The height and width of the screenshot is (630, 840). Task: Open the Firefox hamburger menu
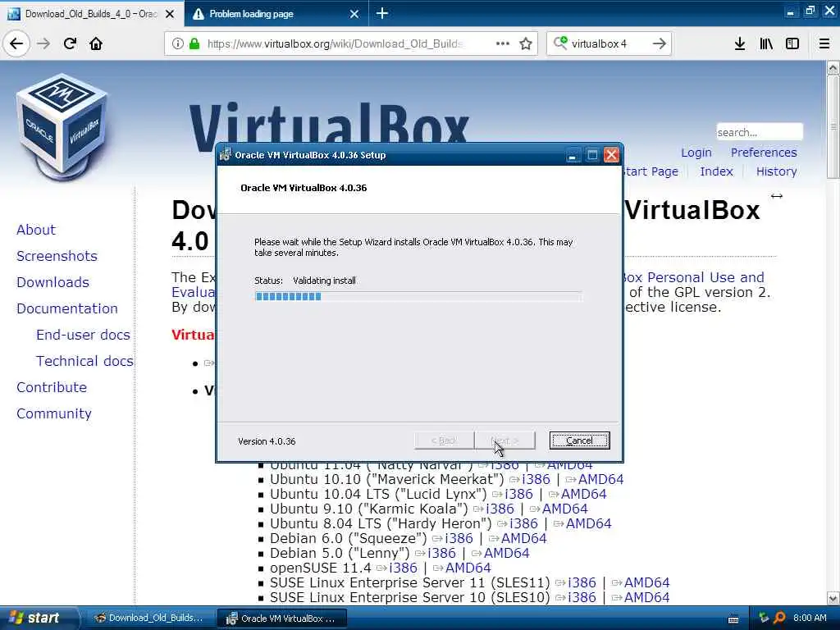(824, 43)
